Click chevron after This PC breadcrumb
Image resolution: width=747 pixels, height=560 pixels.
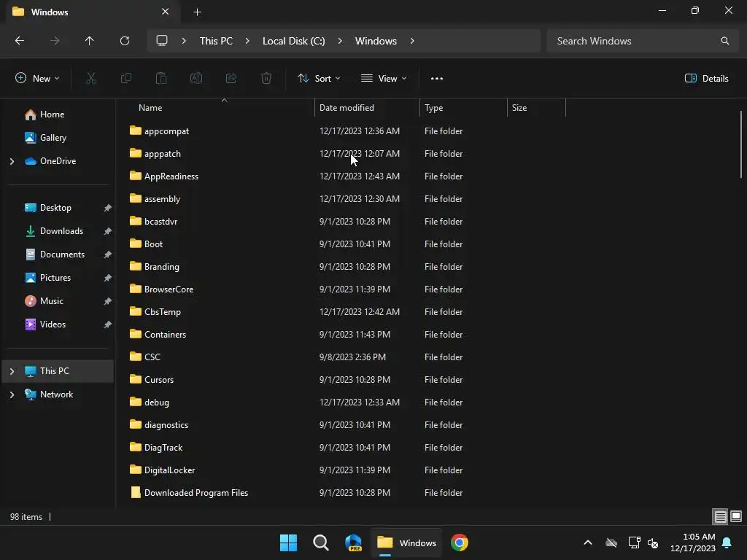[247, 41]
